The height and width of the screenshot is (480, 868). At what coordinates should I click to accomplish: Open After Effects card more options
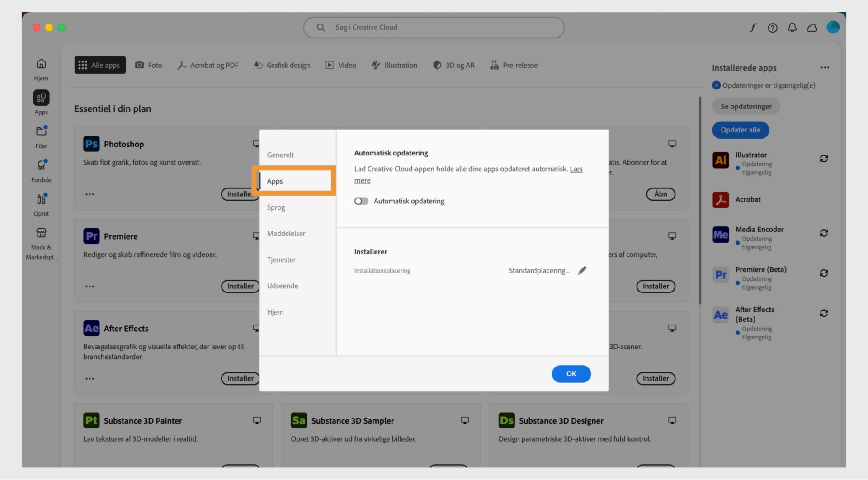[x=90, y=379]
